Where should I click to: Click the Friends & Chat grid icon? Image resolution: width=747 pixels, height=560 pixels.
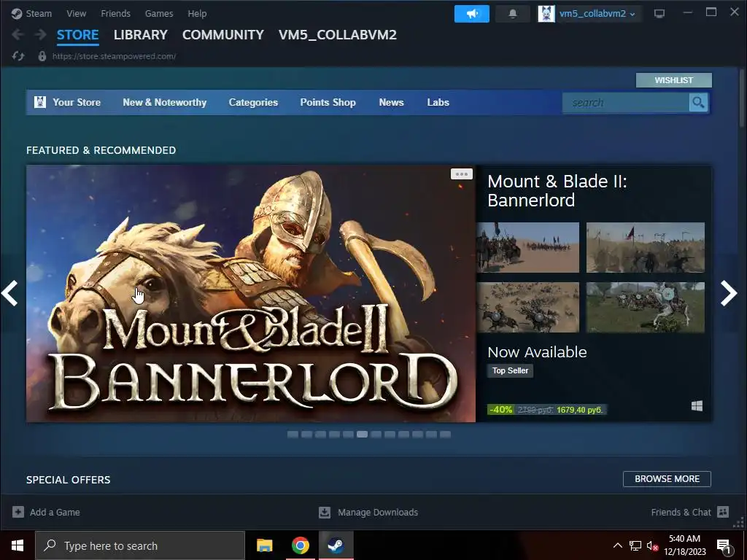pyautogui.click(x=723, y=512)
